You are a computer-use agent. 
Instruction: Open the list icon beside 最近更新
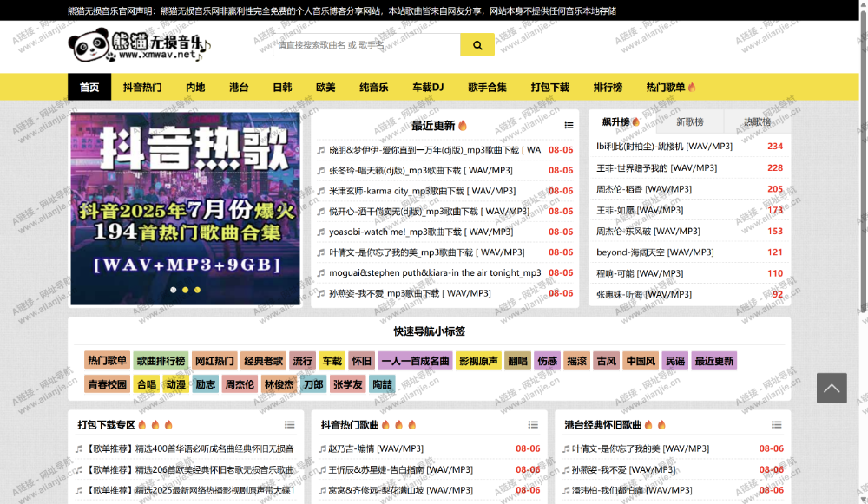click(x=569, y=126)
